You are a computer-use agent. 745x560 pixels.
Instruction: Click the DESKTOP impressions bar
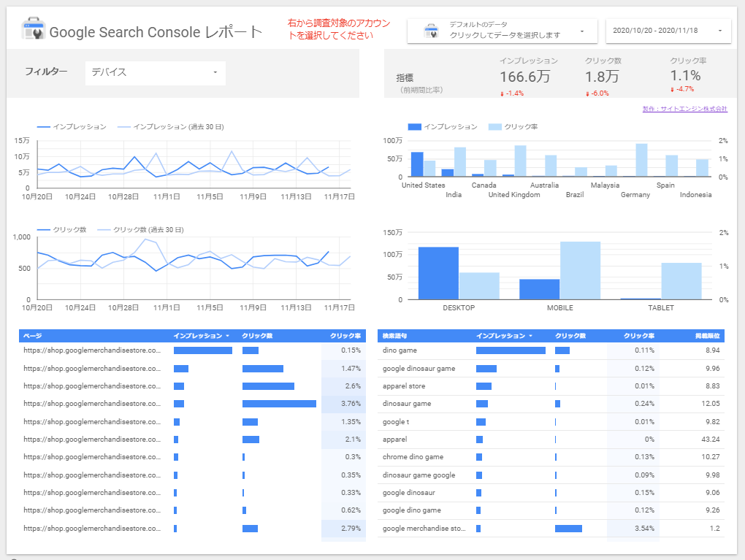point(438,273)
